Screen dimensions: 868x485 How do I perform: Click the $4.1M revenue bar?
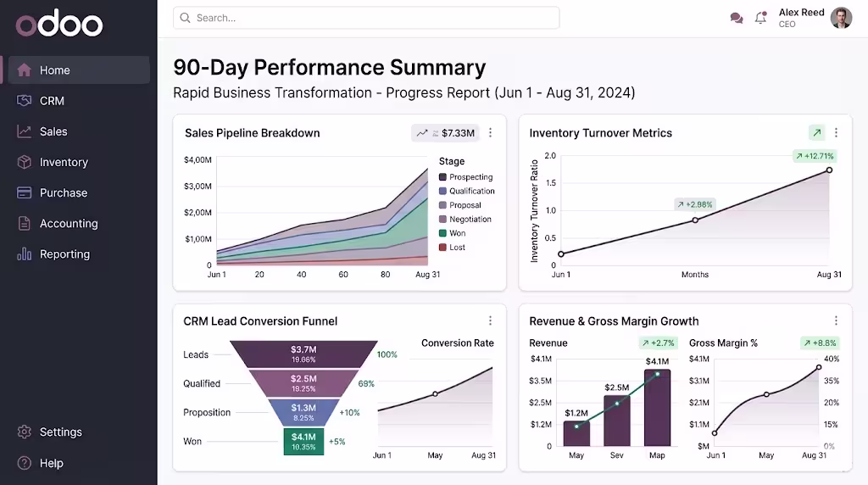pyautogui.click(x=657, y=408)
